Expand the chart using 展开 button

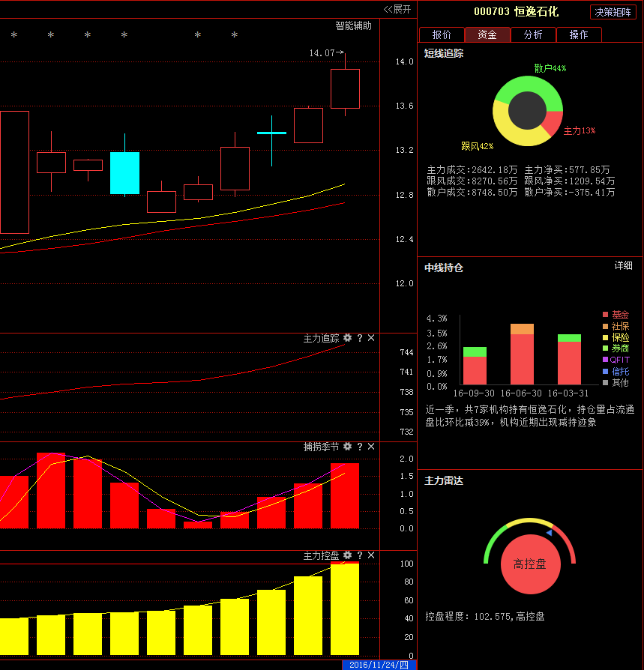397,9
